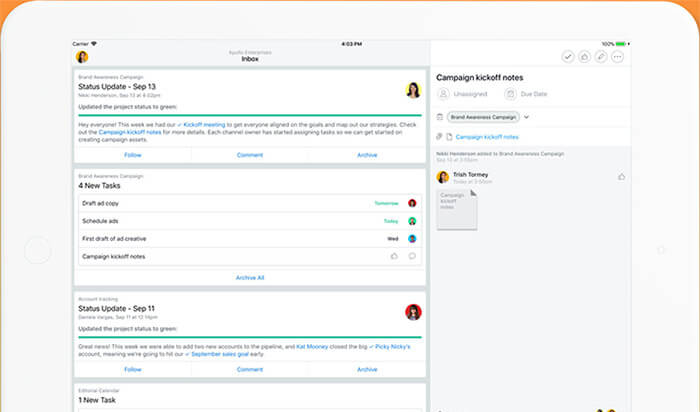
Task: Follow the Sep 13 status update
Action: (x=133, y=155)
